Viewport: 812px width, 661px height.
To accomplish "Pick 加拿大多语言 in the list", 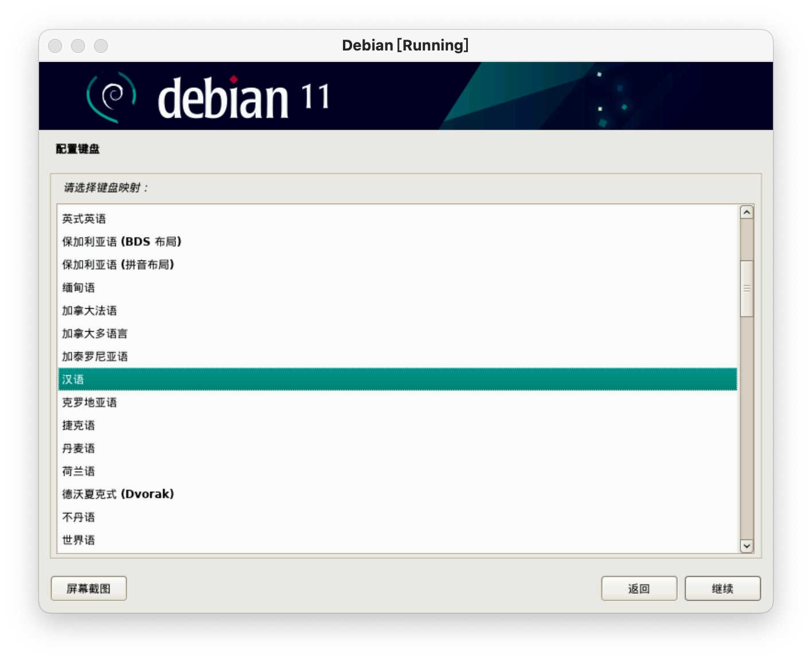I will tap(397, 333).
